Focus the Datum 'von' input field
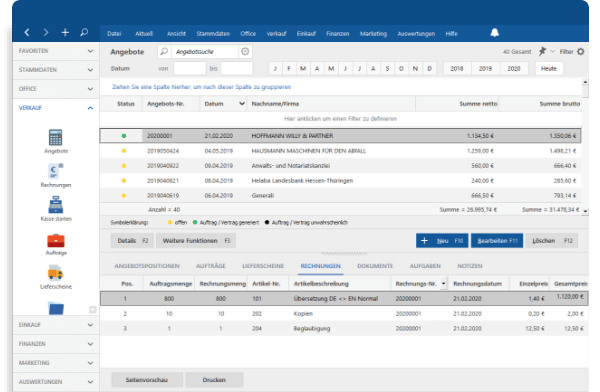This screenshot has width=600, height=392. pos(189,69)
